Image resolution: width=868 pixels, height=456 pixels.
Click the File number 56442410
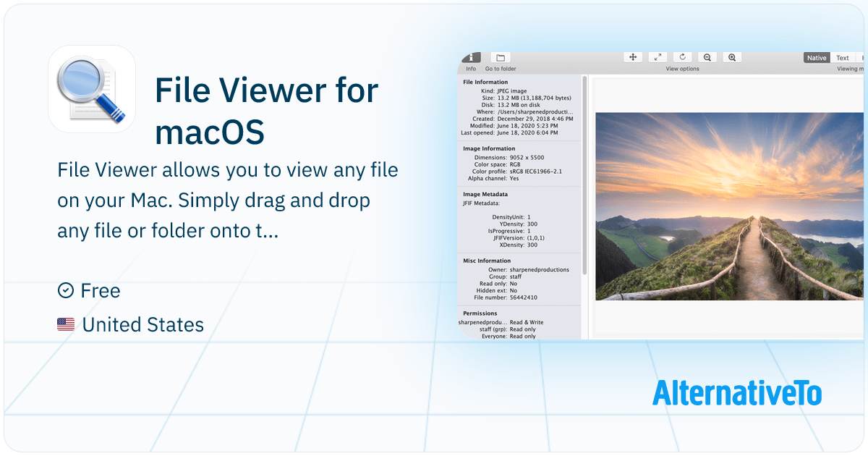523,297
